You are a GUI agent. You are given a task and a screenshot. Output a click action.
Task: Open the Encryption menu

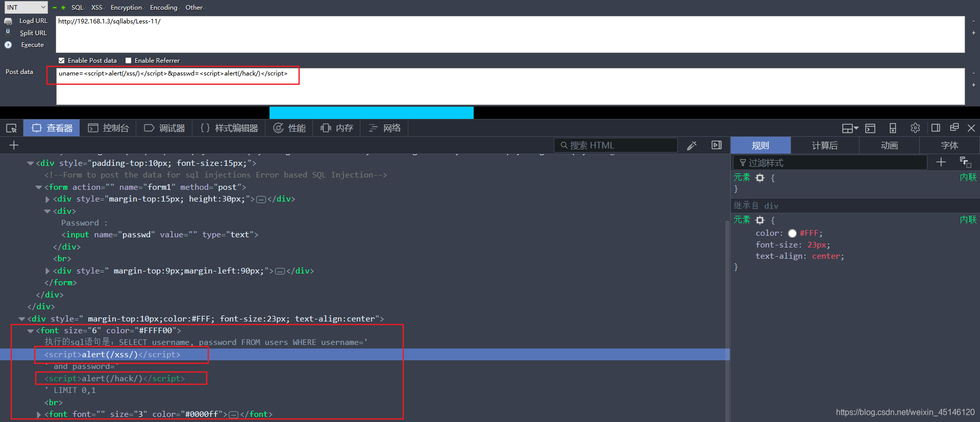click(127, 8)
